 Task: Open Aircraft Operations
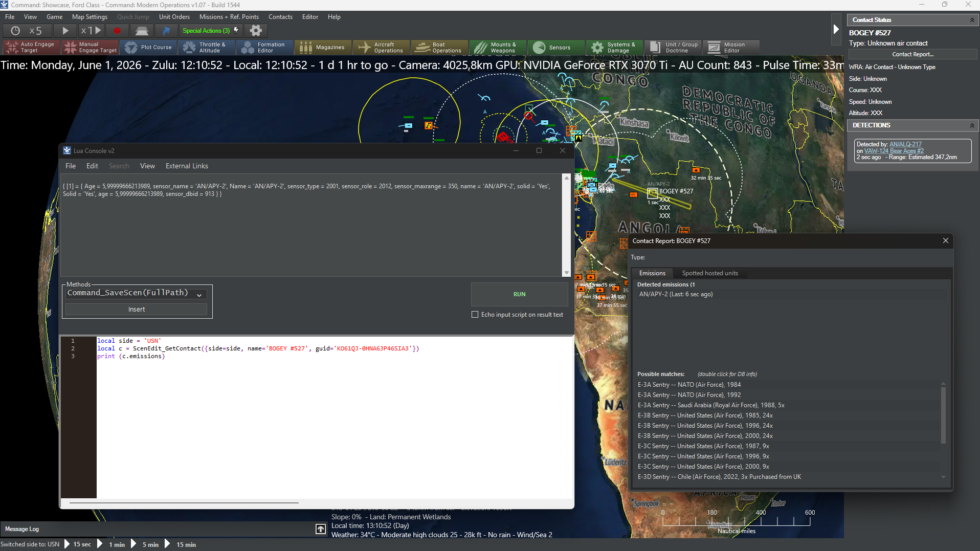(x=382, y=48)
